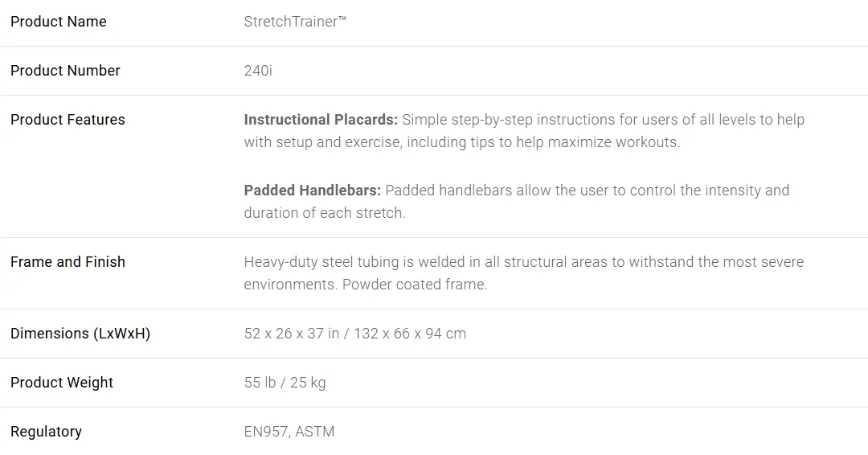Click the duration of each stretch text
This screenshot has width=868, height=455.
(x=325, y=213)
